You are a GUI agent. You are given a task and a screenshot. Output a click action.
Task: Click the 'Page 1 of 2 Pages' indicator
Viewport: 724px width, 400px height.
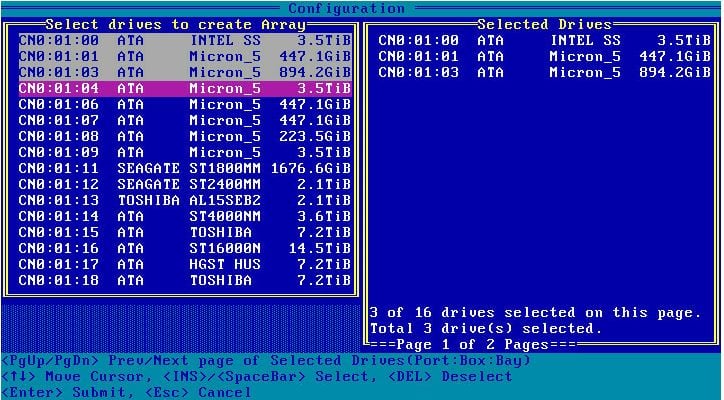tap(472, 345)
